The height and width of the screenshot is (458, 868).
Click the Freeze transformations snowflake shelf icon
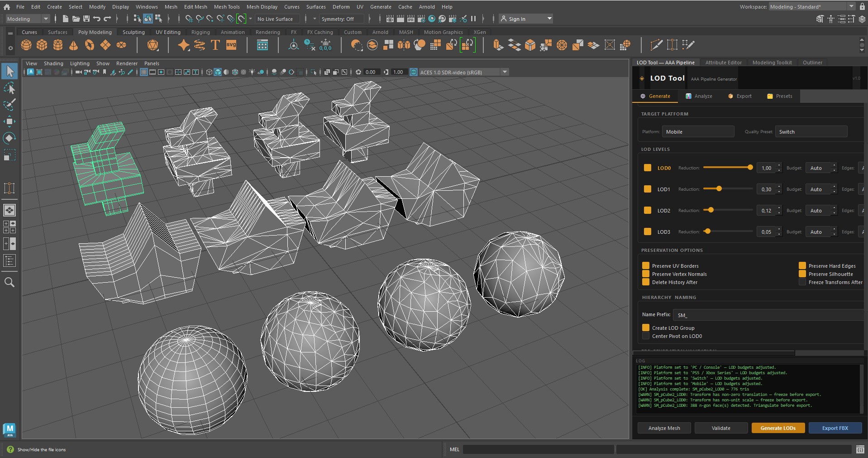325,45
